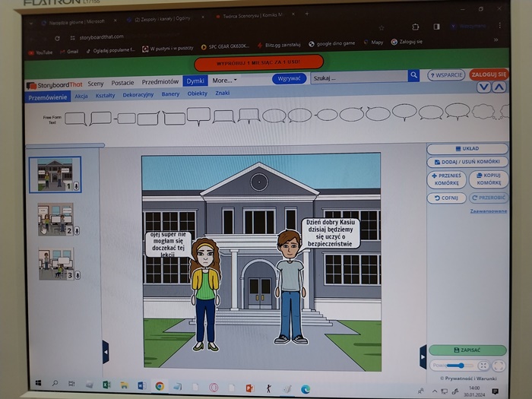Open Word from the taskbar

point(142,386)
